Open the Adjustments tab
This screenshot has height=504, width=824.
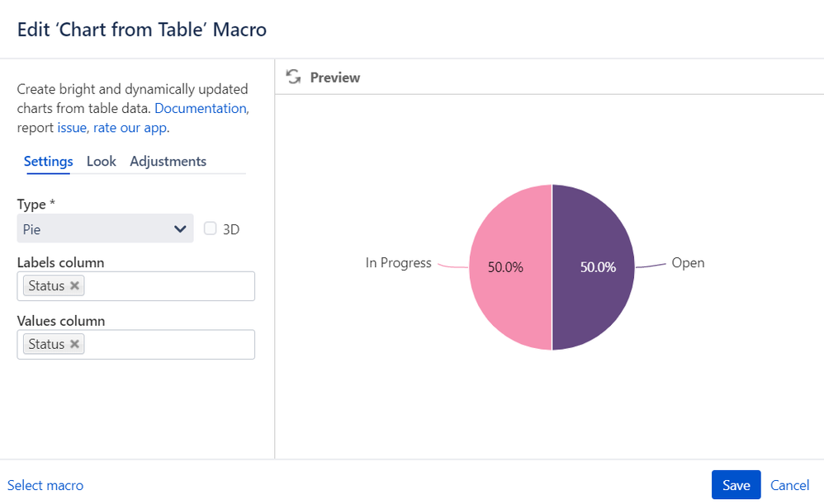click(168, 161)
